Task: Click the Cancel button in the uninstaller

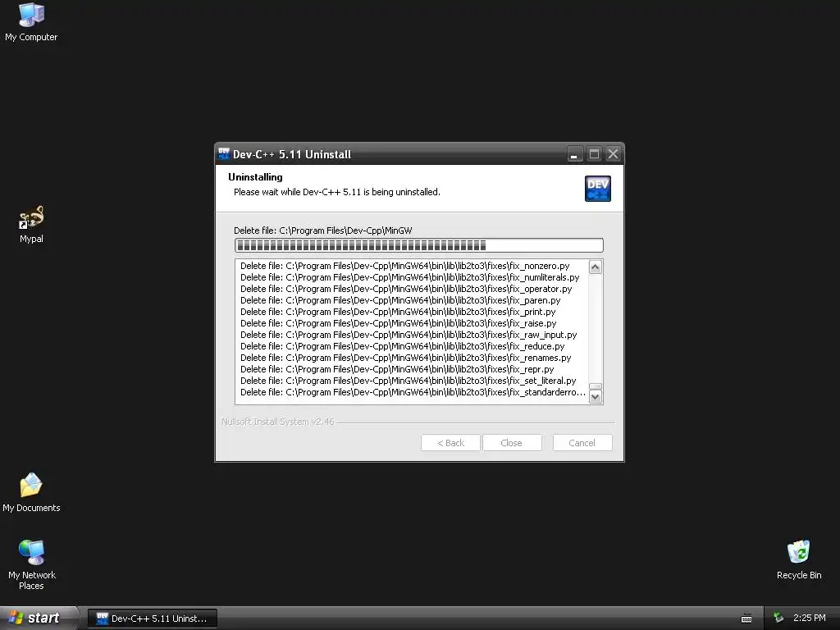Action: tap(582, 443)
